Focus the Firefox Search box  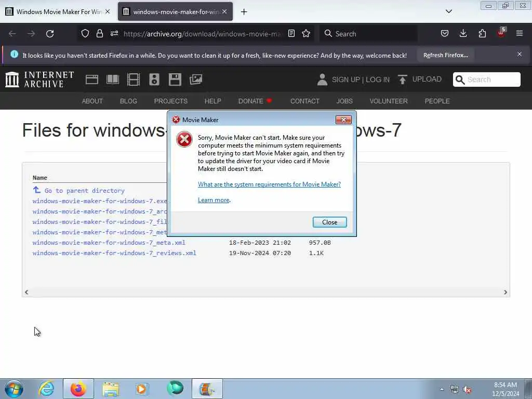[x=368, y=34]
